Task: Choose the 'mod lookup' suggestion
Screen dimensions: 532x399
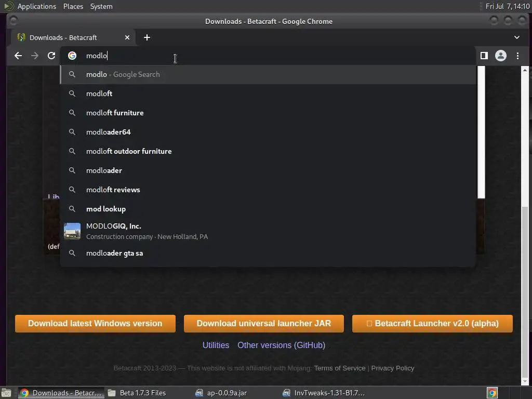Action: click(x=268, y=209)
